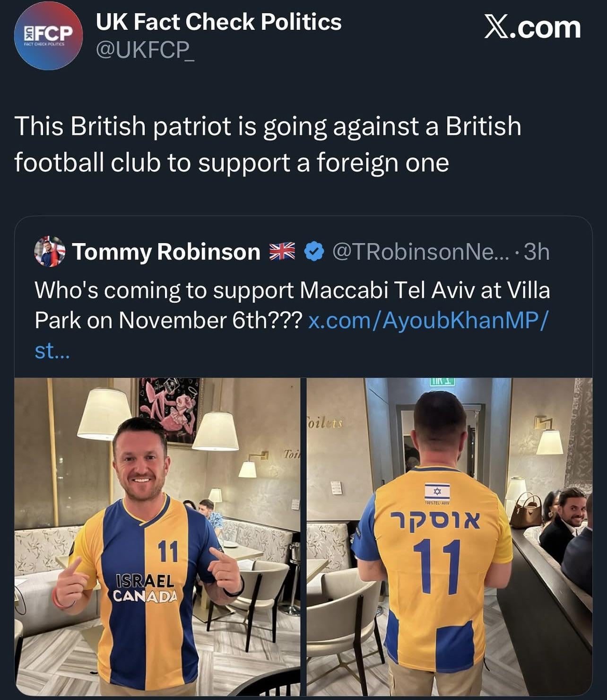The width and height of the screenshot is (607, 700).
Task: Open the UK Fact Check Politics profile avatar
Action: click(x=49, y=36)
